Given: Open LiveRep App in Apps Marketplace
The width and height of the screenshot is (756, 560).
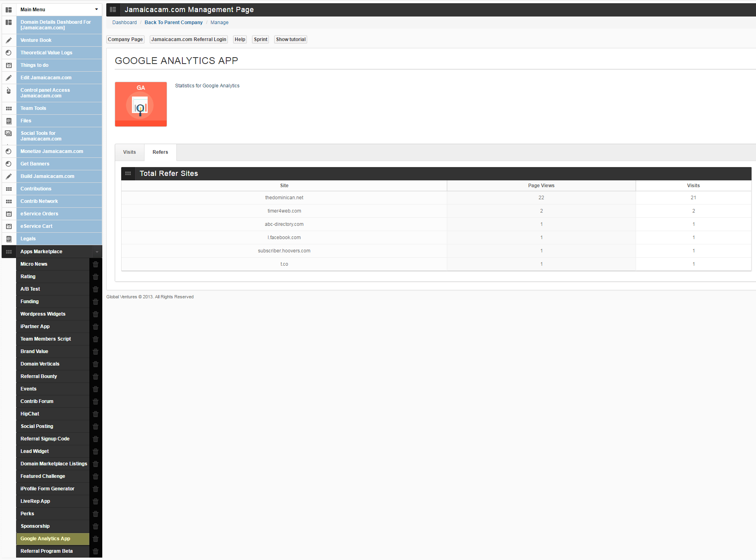Looking at the screenshot, I should 53,501.
